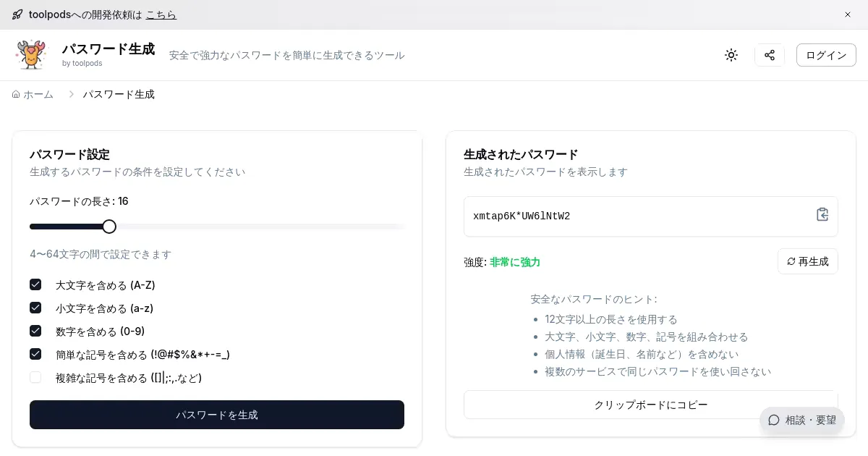This screenshot has height=456, width=868.
Task: Open the share icon button
Action: (770, 55)
